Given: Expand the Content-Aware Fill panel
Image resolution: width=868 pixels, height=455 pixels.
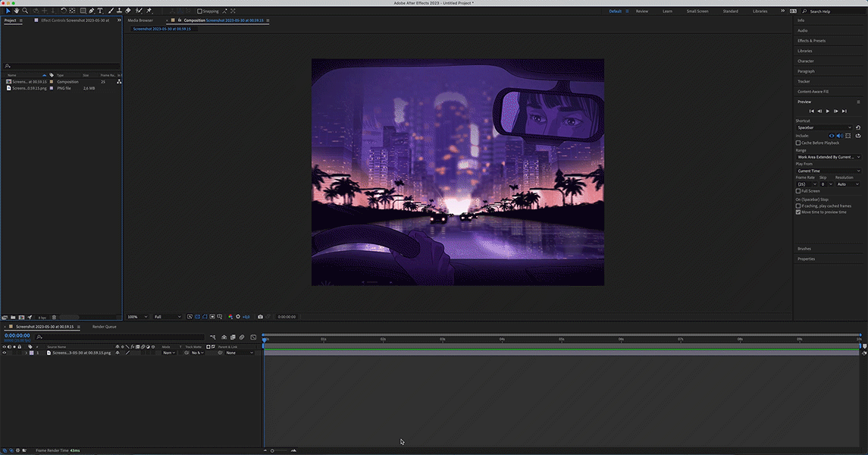Looking at the screenshot, I should 813,92.
